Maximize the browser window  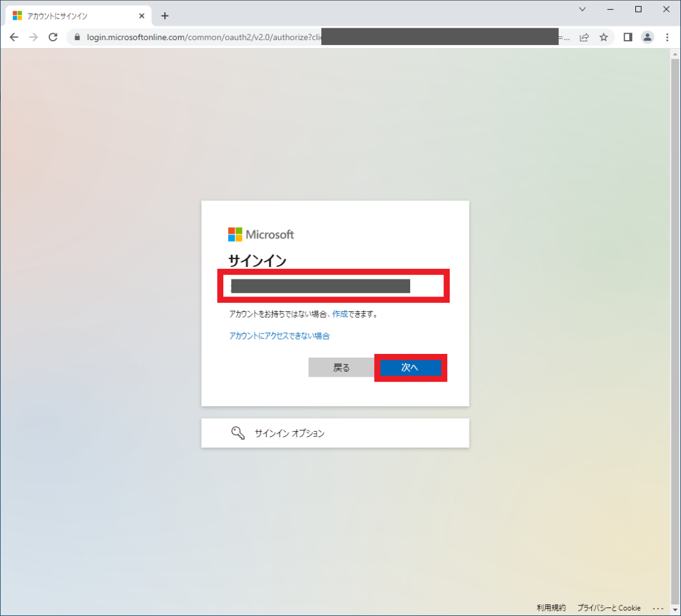click(x=638, y=9)
